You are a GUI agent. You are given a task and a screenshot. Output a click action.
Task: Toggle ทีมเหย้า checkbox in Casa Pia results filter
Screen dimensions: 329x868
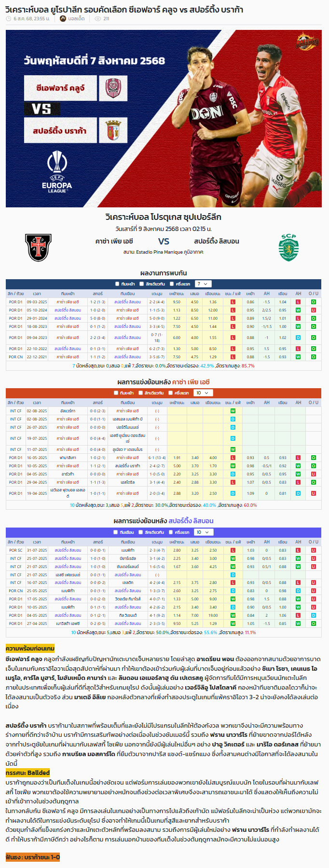point(116,393)
